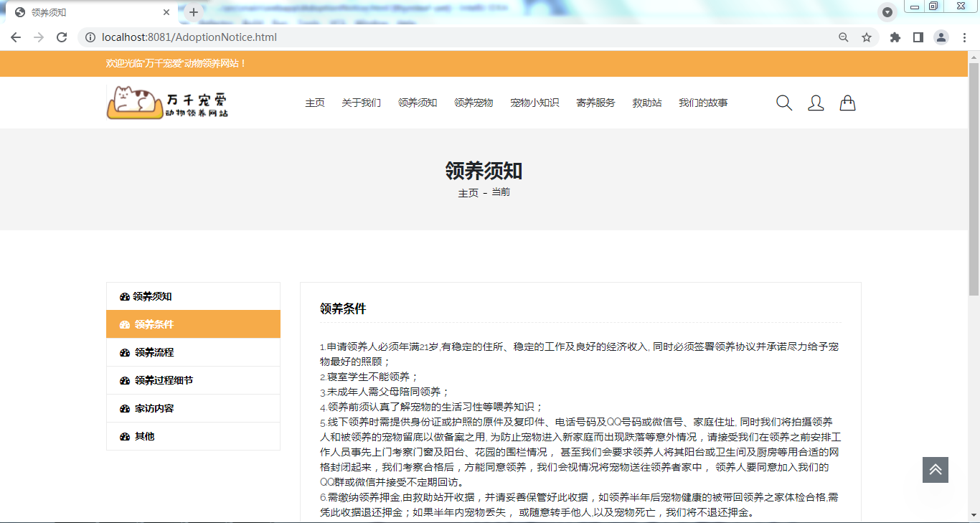This screenshot has height=523, width=980.
Task: Click the text 2.寝室学生不能领养
Action: 369,377
